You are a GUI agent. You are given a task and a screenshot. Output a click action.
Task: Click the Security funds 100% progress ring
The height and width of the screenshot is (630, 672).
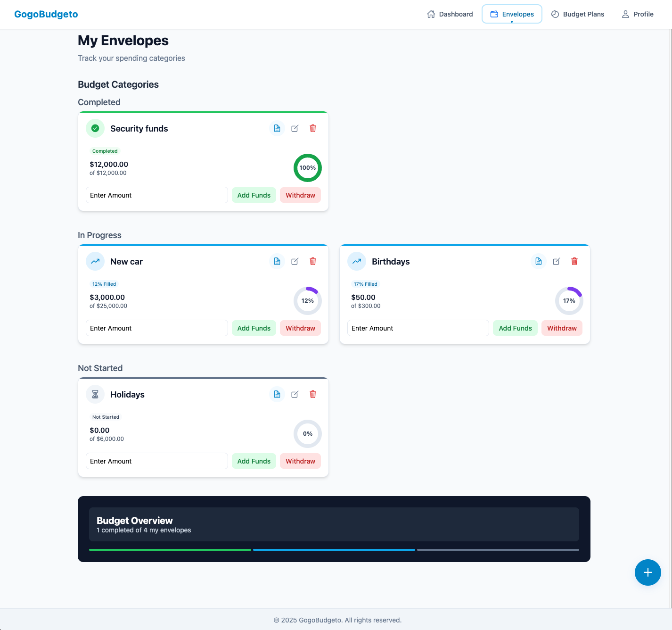point(308,168)
